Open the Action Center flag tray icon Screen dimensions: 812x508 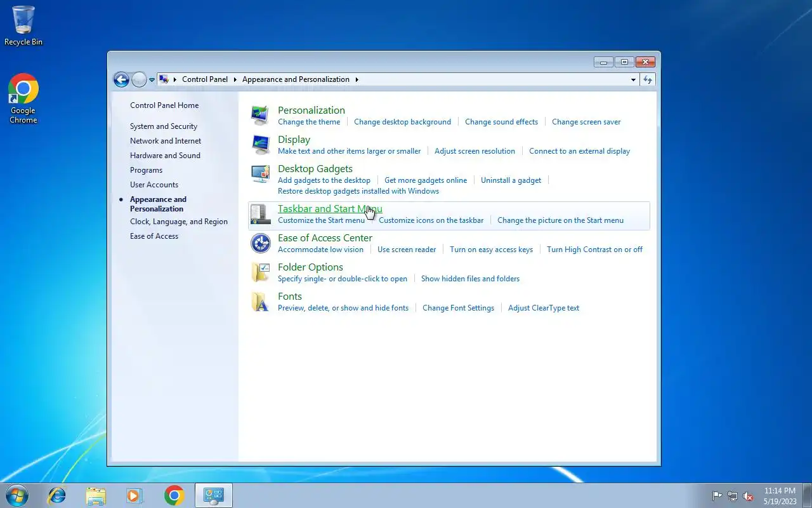717,496
